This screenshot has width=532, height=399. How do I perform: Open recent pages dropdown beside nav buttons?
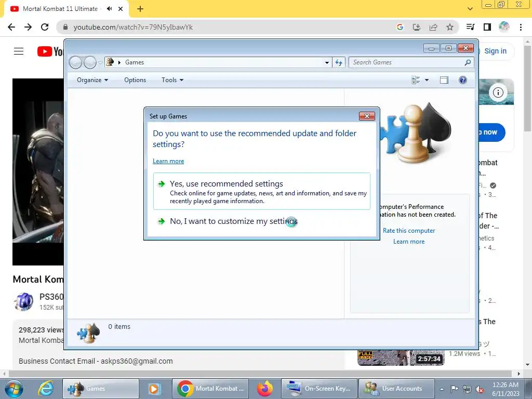(100, 63)
